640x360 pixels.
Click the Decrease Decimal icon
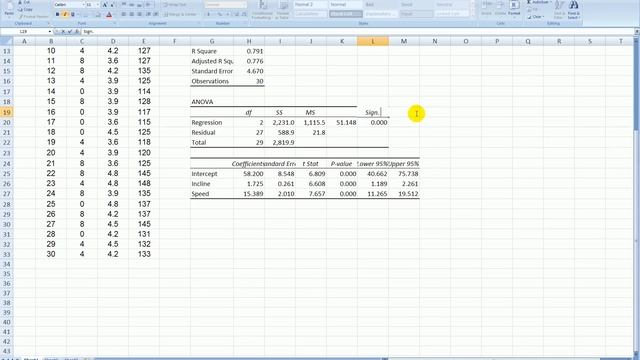click(x=244, y=14)
